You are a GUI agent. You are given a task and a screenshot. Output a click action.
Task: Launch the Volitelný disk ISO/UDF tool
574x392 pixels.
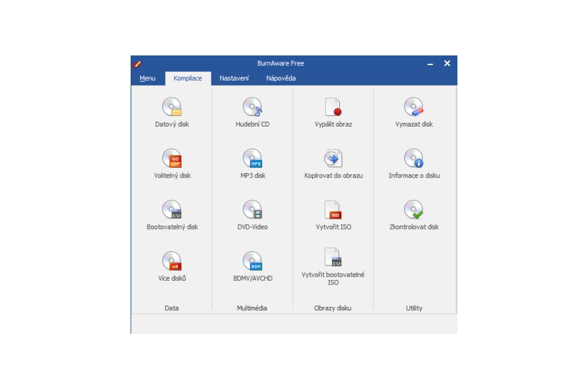pyautogui.click(x=172, y=164)
